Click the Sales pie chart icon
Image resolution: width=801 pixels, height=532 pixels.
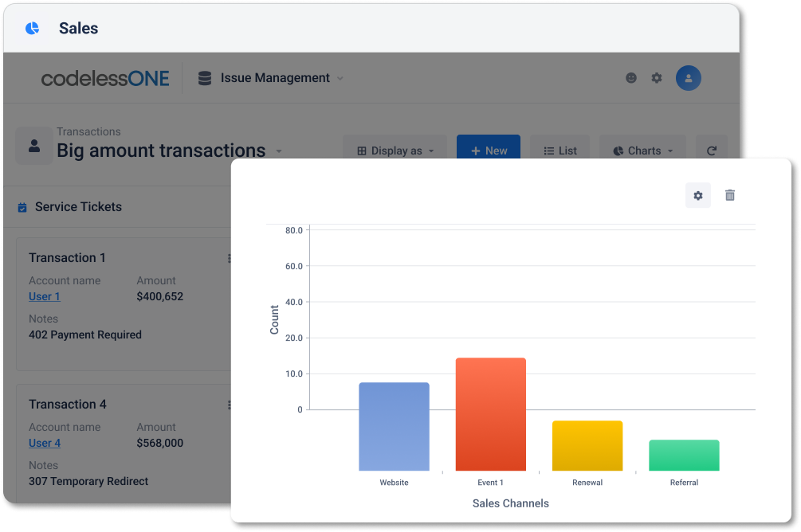click(32, 28)
